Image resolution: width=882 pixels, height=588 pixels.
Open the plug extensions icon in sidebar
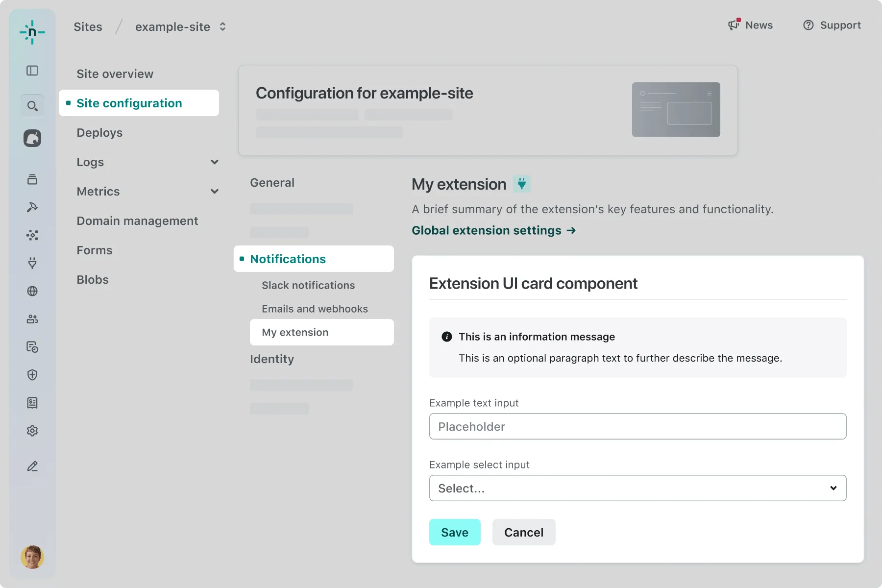(32, 263)
